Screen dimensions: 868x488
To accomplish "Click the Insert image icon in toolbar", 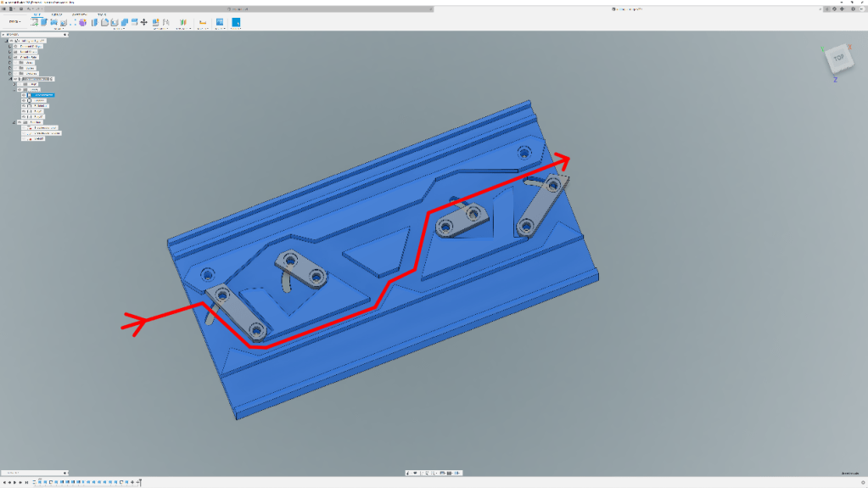I will pos(220,22).
